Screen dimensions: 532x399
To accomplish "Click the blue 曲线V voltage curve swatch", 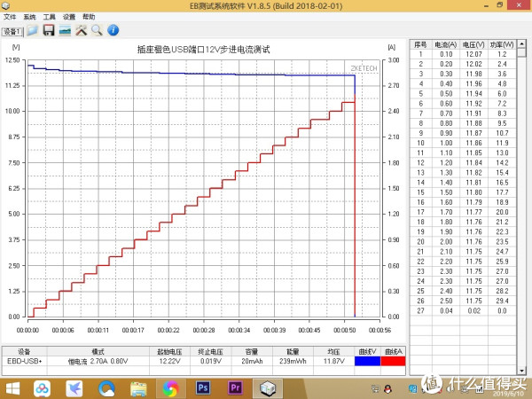I will point(366,361).
